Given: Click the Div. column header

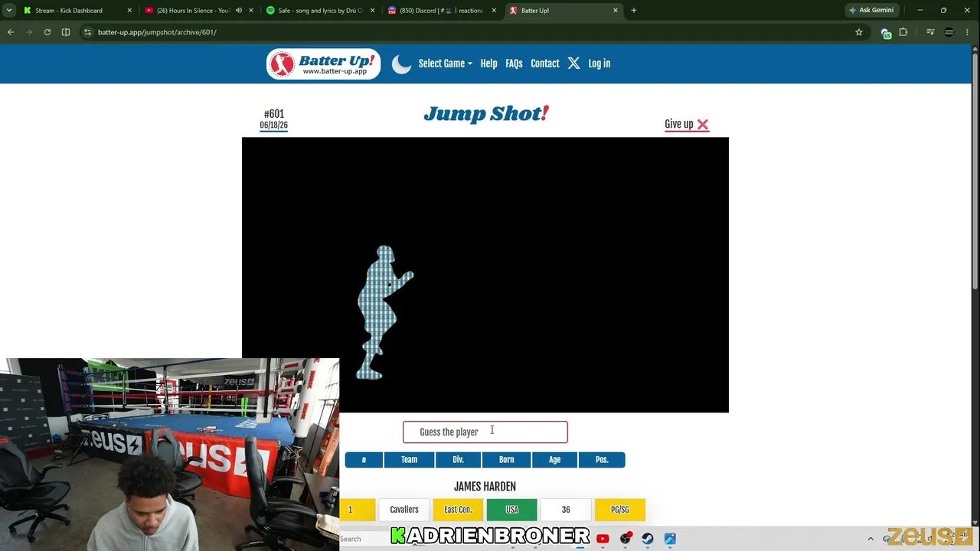Looking at the screenshot, I should tap(458, 460).
